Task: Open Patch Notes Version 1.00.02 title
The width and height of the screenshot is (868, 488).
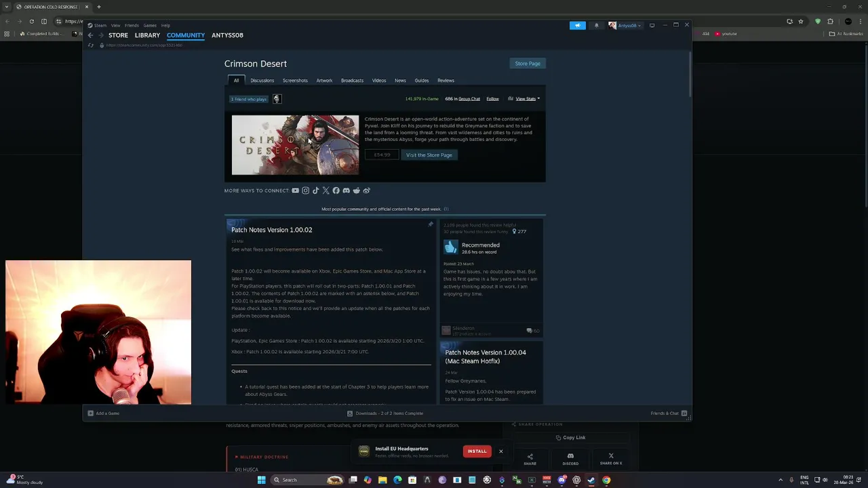Action: click(272, 230)
